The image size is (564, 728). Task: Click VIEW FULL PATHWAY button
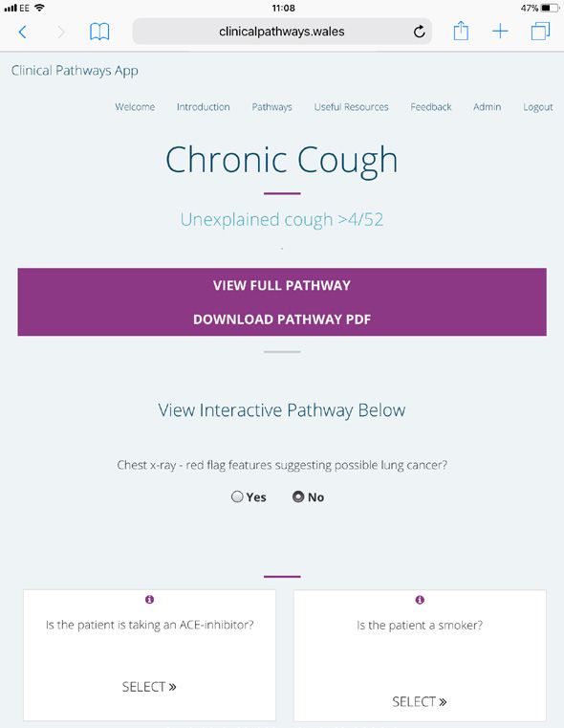tap(282, 285)
